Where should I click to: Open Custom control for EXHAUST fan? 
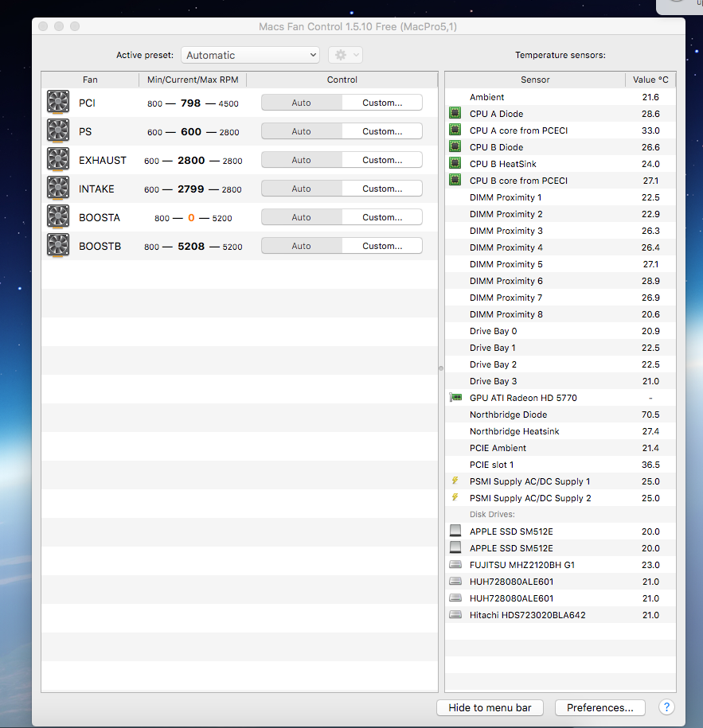[x=382, y=160]
